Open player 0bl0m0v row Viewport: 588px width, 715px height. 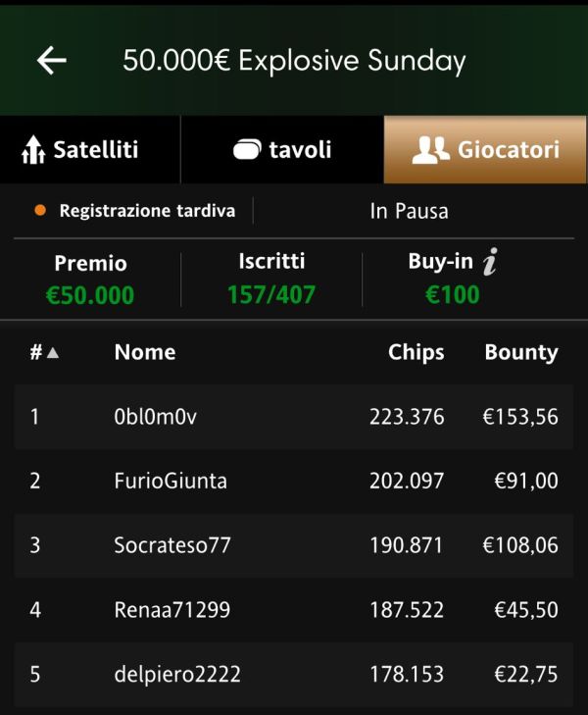pos(294,417)
